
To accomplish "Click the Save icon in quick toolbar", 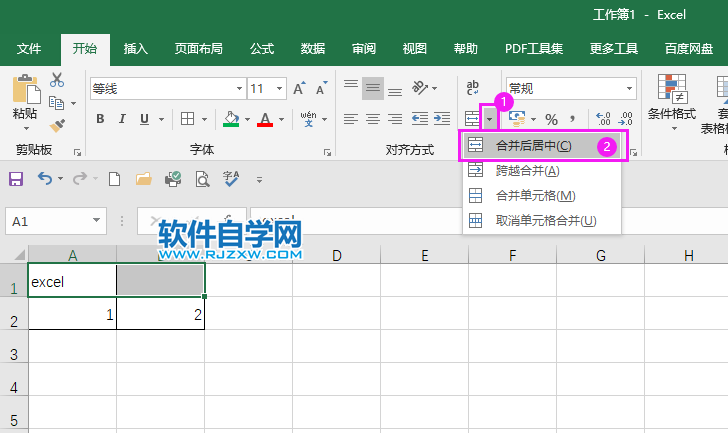I will pos(16,179).
